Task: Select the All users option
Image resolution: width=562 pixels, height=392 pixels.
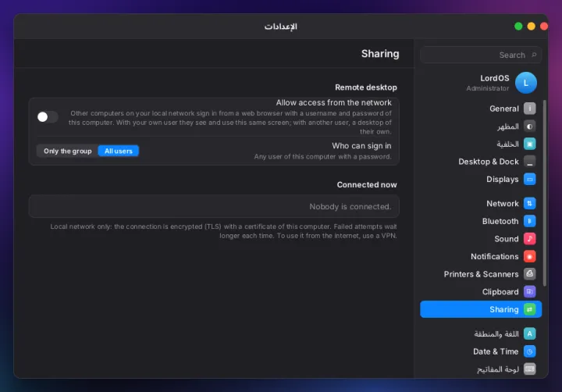Action: coord(119,151)
